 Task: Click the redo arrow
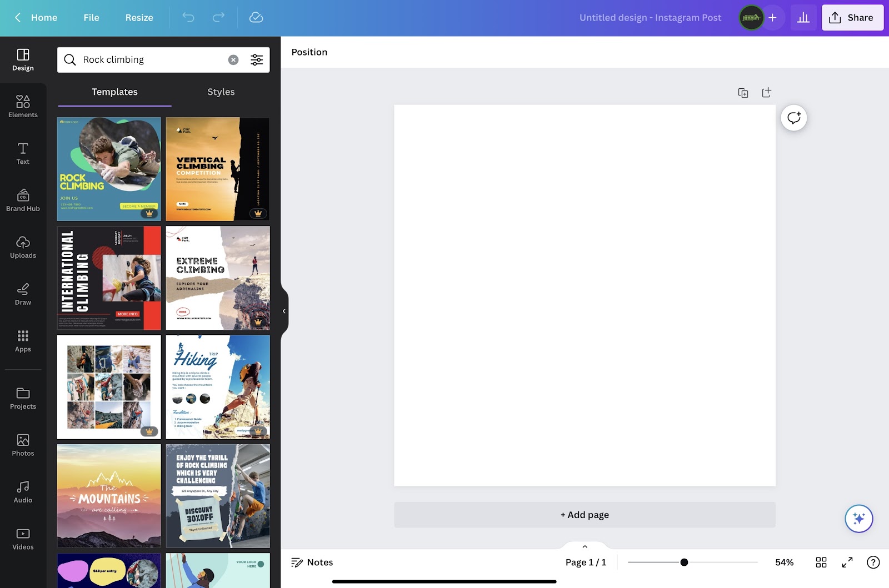(x=218, y=18)
